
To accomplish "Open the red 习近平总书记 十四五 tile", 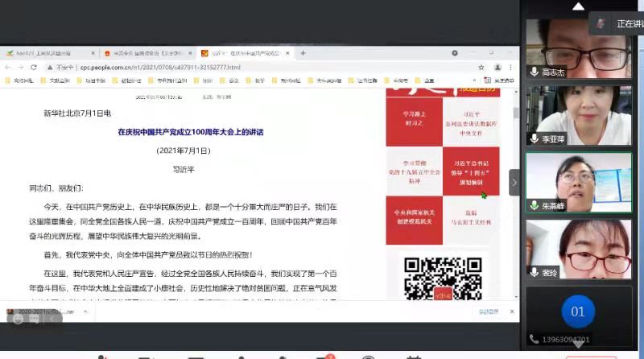I will [471, 171].
